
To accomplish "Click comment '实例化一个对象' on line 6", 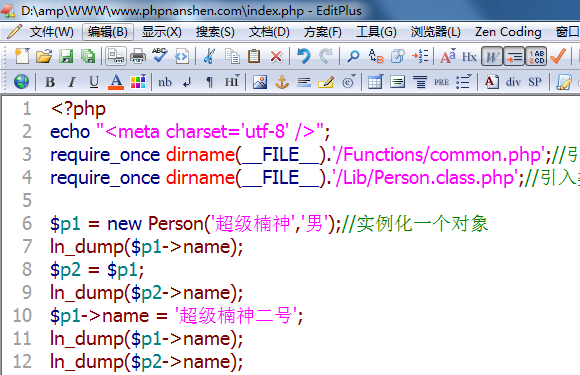I will (422, 224).
